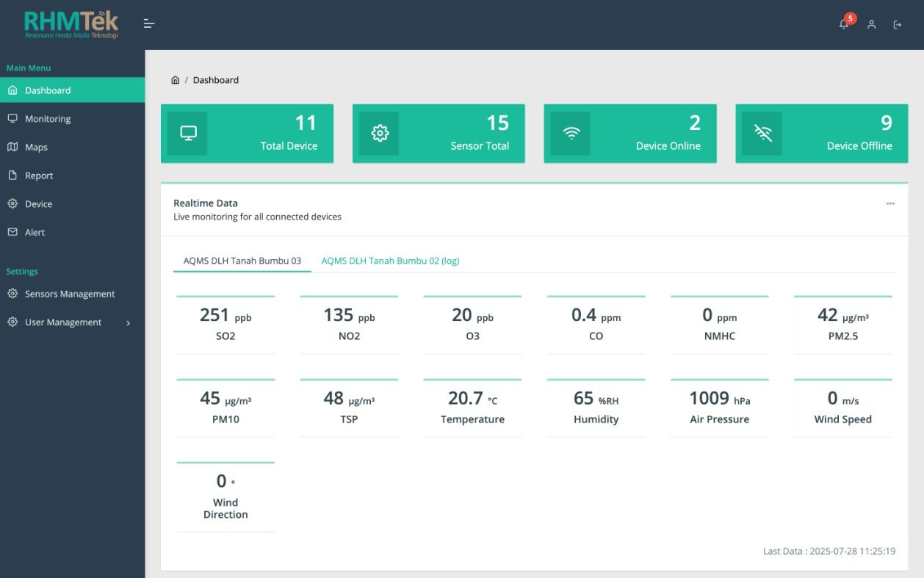Click the gear icon on Sensor Total card

tap(379, 133)
